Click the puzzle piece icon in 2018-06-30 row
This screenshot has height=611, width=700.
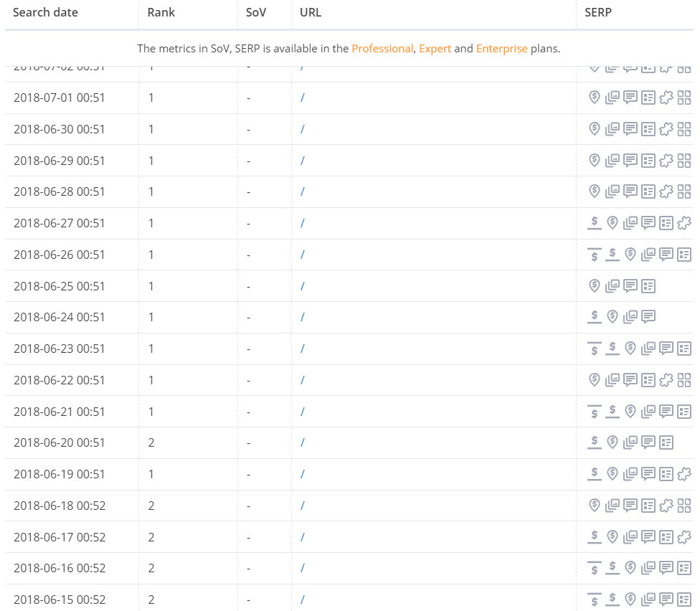666,129
